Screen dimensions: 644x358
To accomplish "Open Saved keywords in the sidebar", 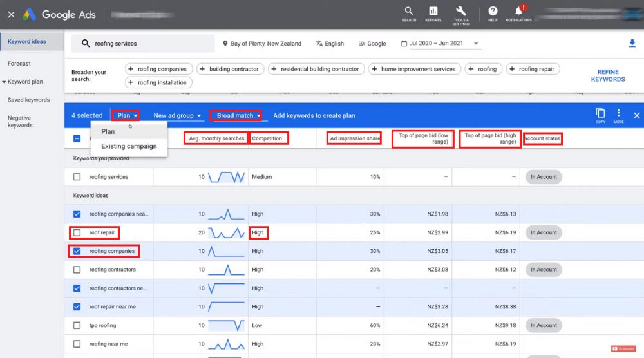I will pyautogui.click(x=28, y=100).
